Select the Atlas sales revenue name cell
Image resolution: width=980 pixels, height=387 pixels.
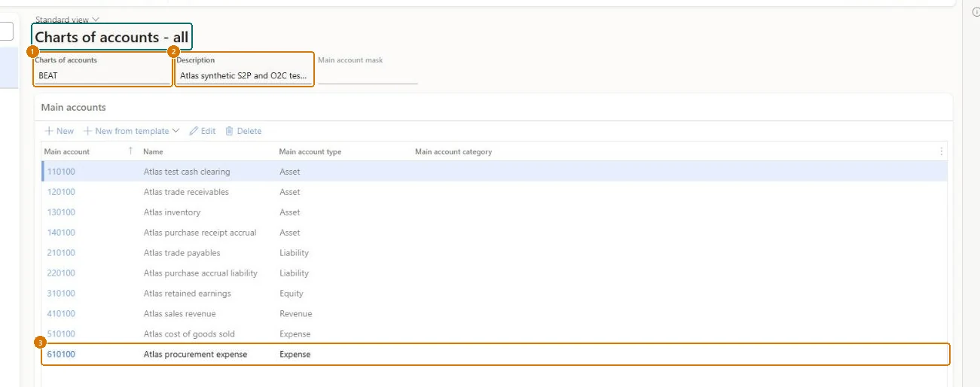tap(179, 314)
